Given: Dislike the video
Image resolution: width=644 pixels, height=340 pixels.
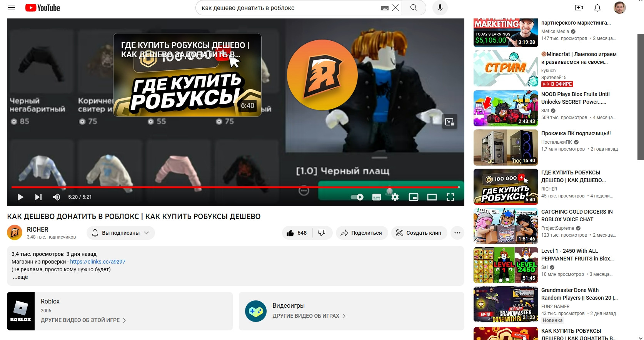Looking at the screenshot, I should [322, 233].
